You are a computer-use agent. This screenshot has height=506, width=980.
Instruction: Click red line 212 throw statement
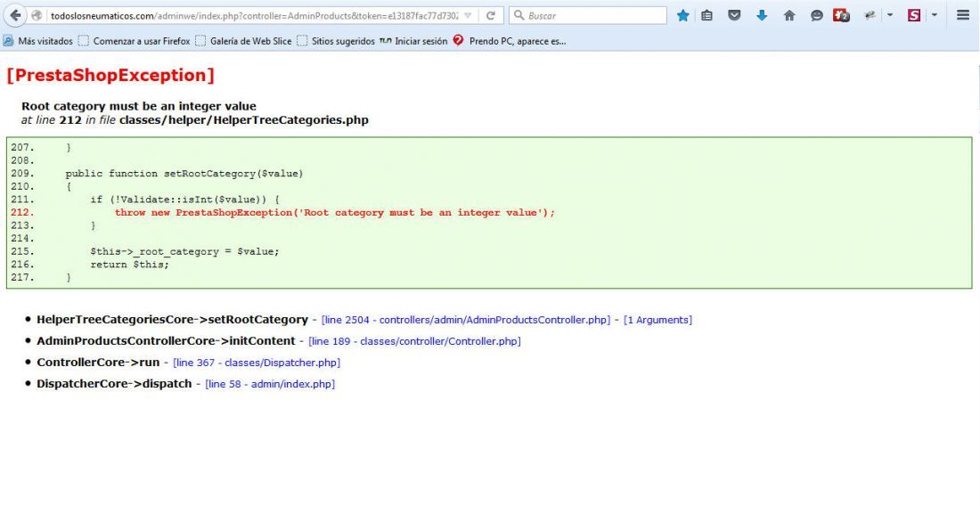point(334,212)
